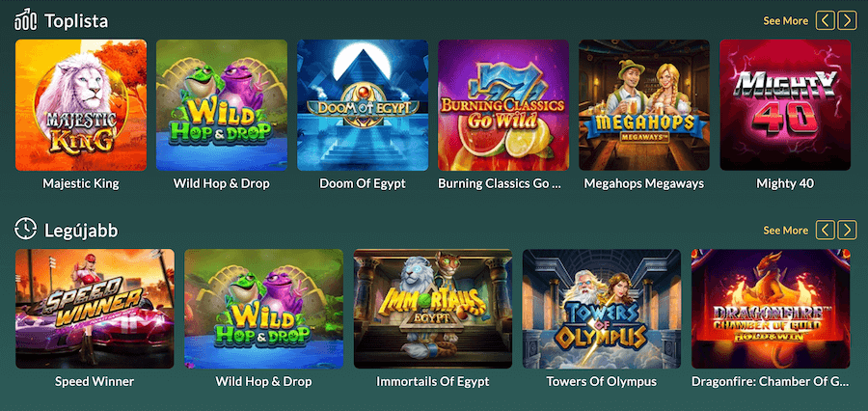The image size is (868, 411).
Task: Open Burning Classics Go Wild thumbnail
Action: click(503, 105)
